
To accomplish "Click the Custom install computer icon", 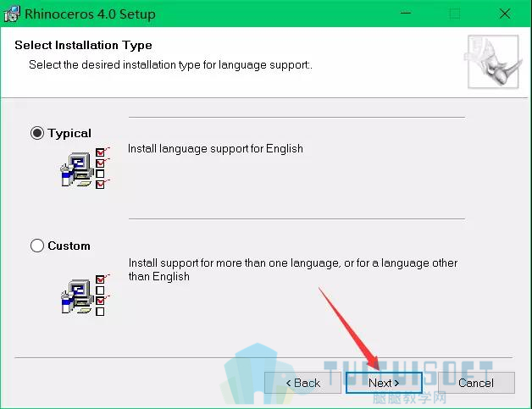I will 86,295.
